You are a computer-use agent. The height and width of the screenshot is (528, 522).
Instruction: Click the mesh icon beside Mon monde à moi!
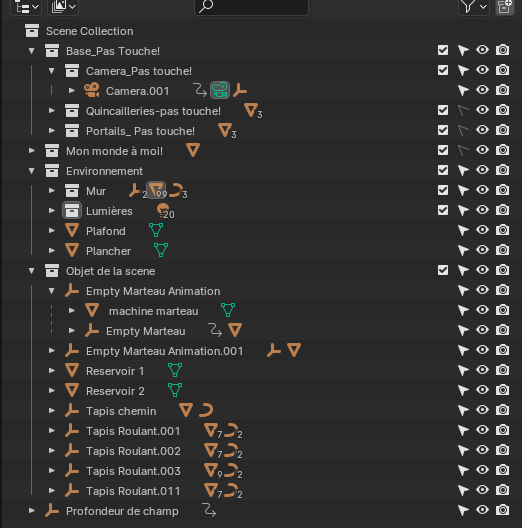point(193,150)
